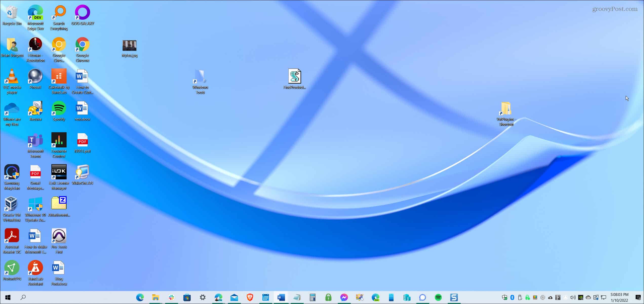Toggle Bluetooth from the system tray
Screen dimensions: 644x304
[x=512, y=297]
